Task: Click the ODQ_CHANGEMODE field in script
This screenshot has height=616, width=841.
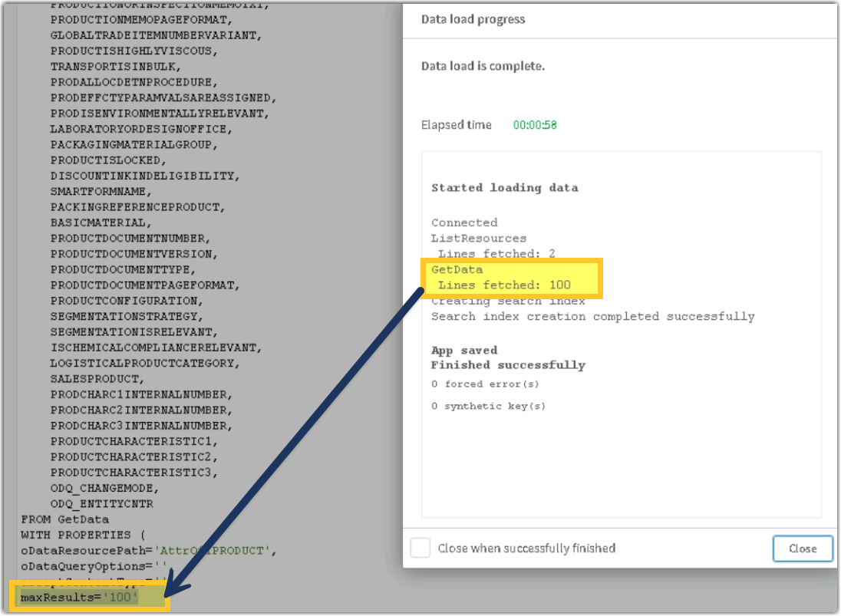Action: tap(104, 488)
